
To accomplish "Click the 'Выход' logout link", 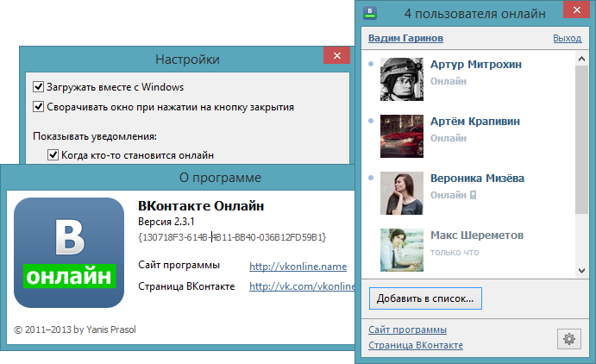I will click(x=567, y=39).
